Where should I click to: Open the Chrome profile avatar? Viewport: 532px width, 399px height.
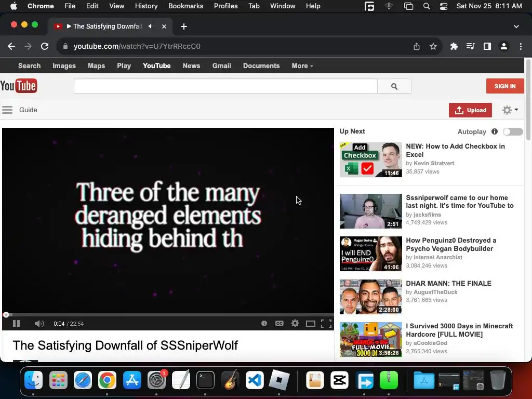(x=504, y=46)
